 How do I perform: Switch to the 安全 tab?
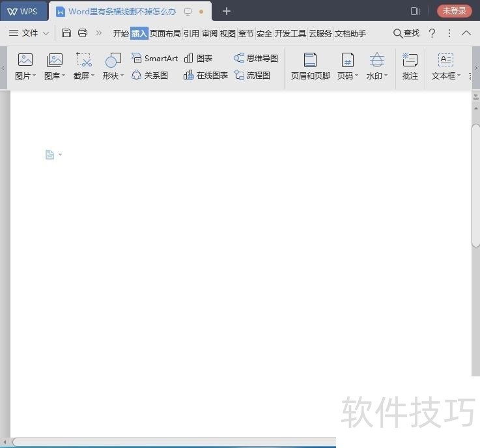[x=264, y=33]
